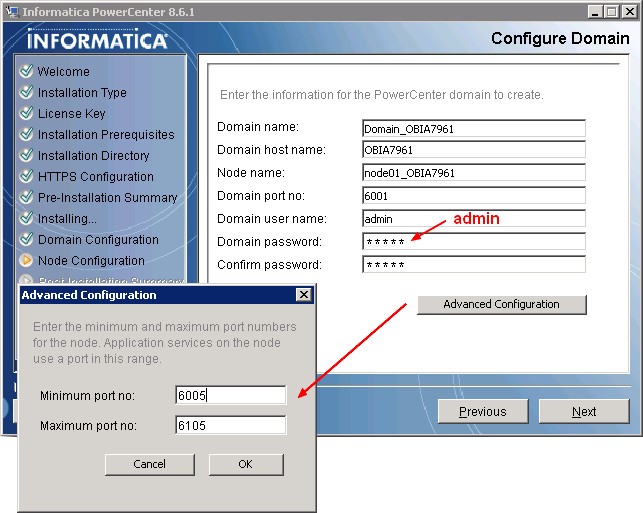Click the Installation Directory checkmark icon

[26, 155]
